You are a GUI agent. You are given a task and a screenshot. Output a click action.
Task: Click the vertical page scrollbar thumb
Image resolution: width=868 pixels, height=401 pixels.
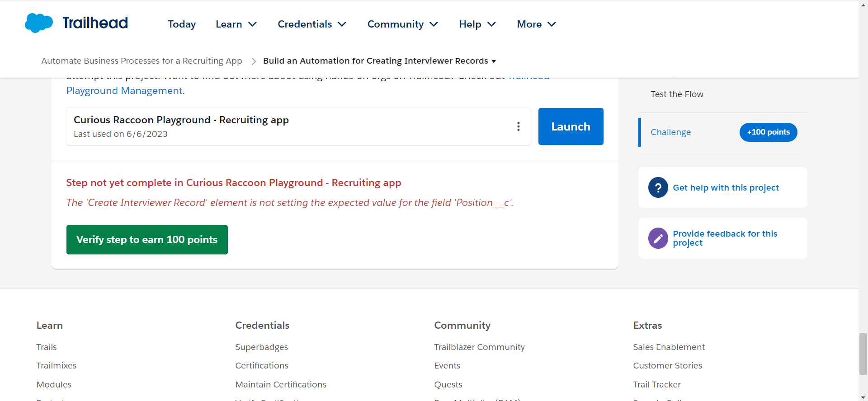(863, 354)
